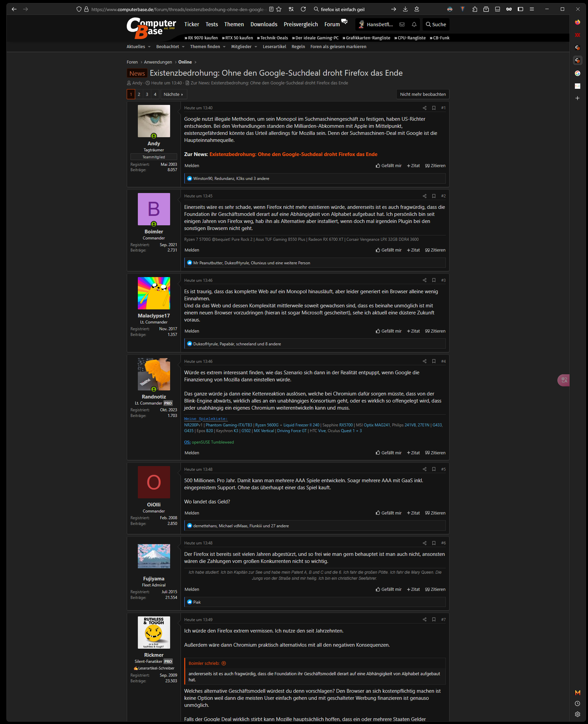Screen dimensions: 588x724
Task: Reload the page with the refresh icon
Action: coord(303,9)
